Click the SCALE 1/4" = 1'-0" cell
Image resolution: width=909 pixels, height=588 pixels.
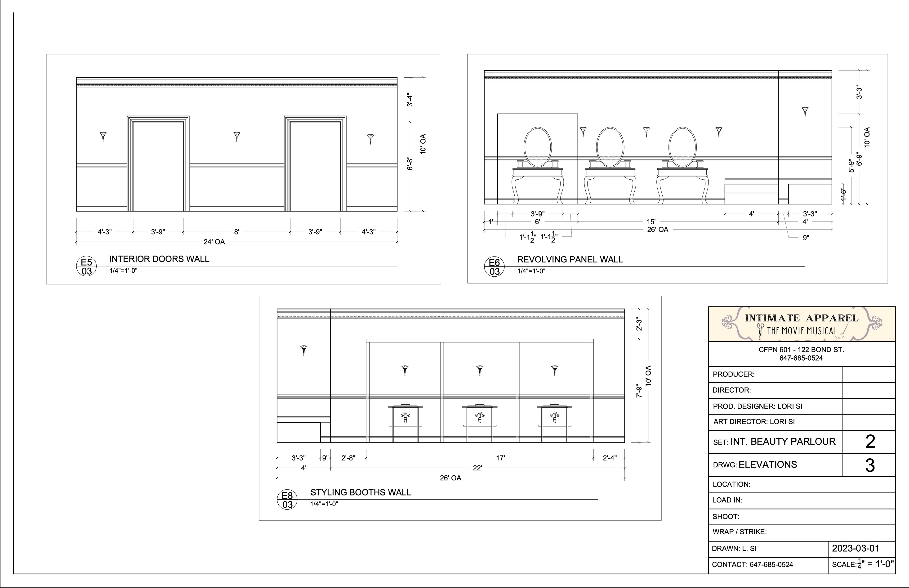(862, 564)
